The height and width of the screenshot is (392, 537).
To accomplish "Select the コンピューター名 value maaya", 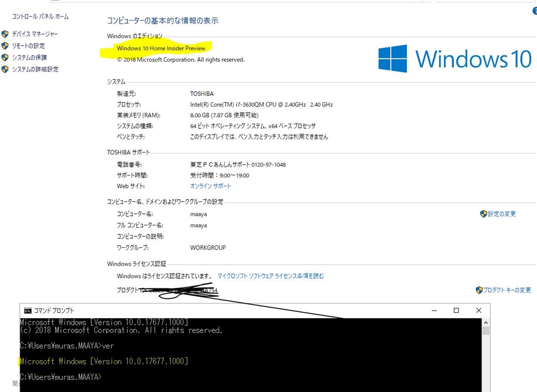I will click(198, 214).
